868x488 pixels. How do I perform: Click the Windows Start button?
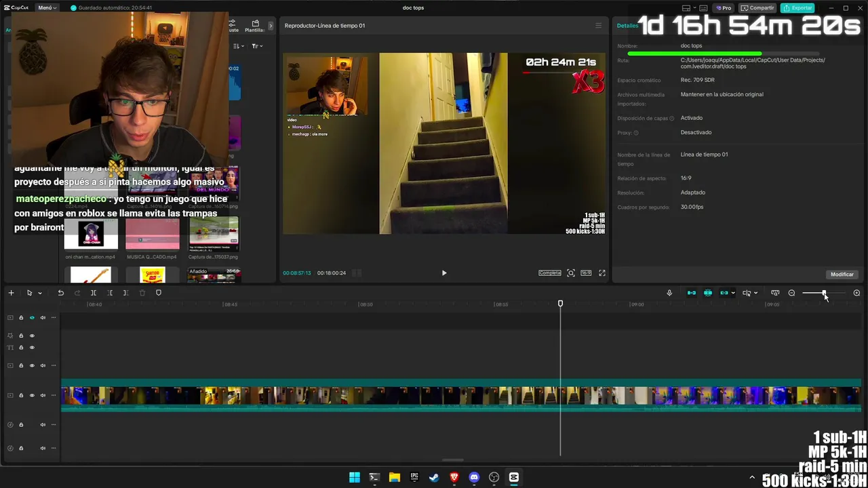[354, 477]
